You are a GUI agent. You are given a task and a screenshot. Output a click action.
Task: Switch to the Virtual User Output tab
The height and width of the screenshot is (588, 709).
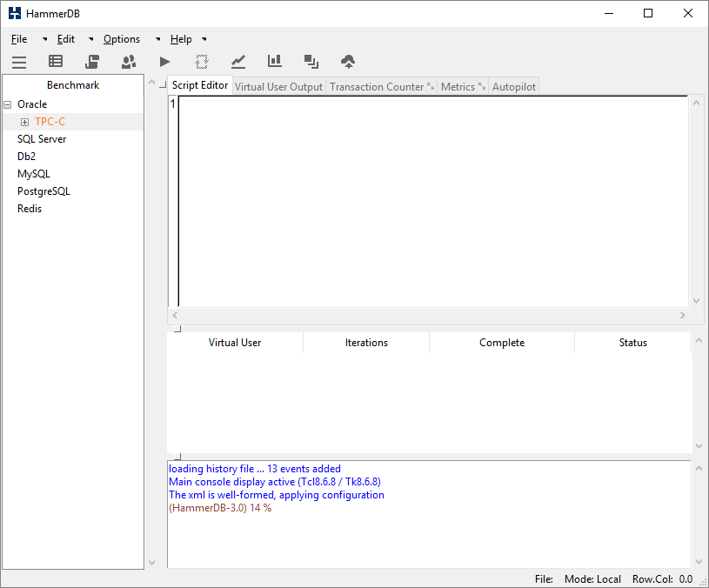278,86
